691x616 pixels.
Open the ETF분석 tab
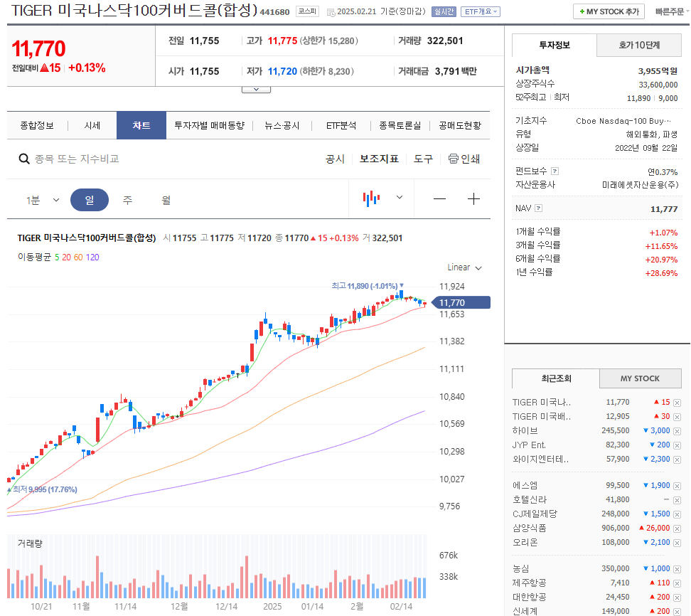pos(341,126)
